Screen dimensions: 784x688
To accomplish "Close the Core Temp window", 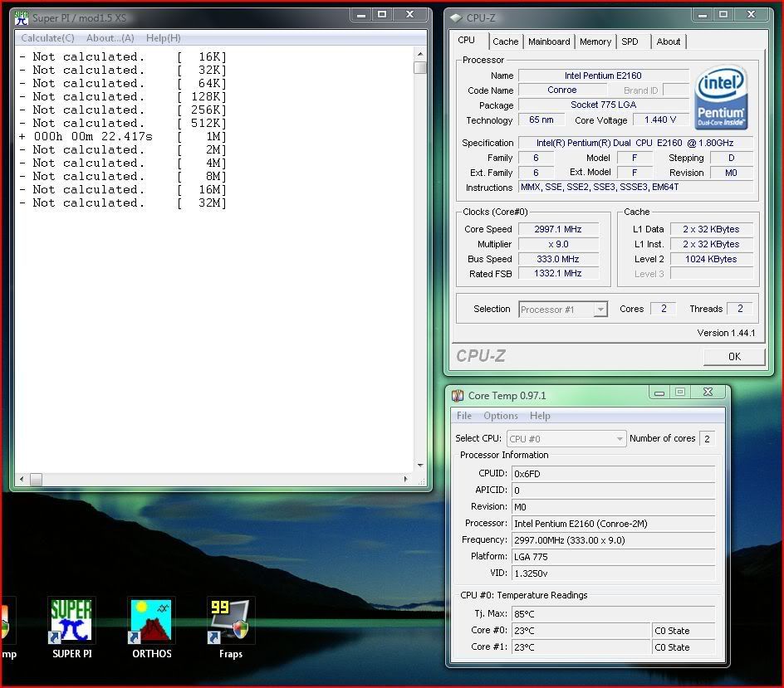I will 708,393.
